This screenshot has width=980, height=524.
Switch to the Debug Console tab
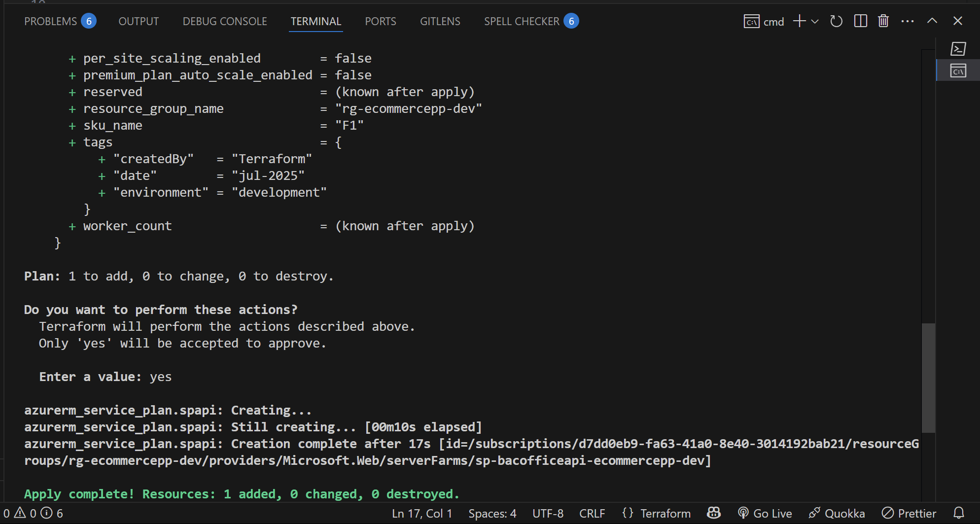click(225, 21)
